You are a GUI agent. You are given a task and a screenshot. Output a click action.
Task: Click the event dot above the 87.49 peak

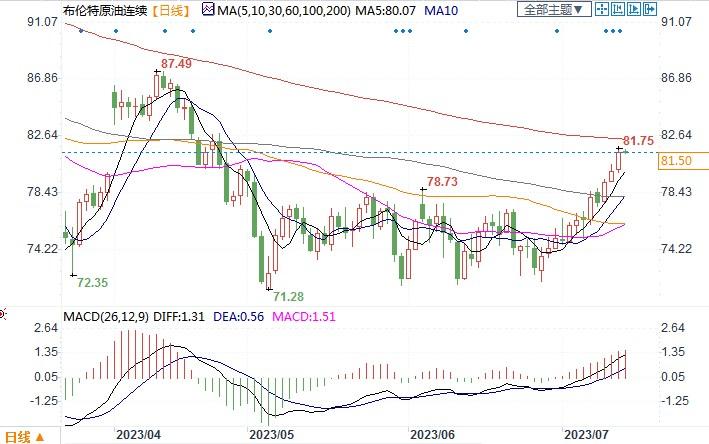165,31
